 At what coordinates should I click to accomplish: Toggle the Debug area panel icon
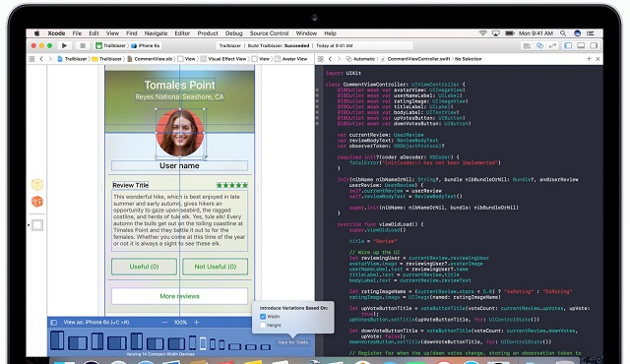581,46
